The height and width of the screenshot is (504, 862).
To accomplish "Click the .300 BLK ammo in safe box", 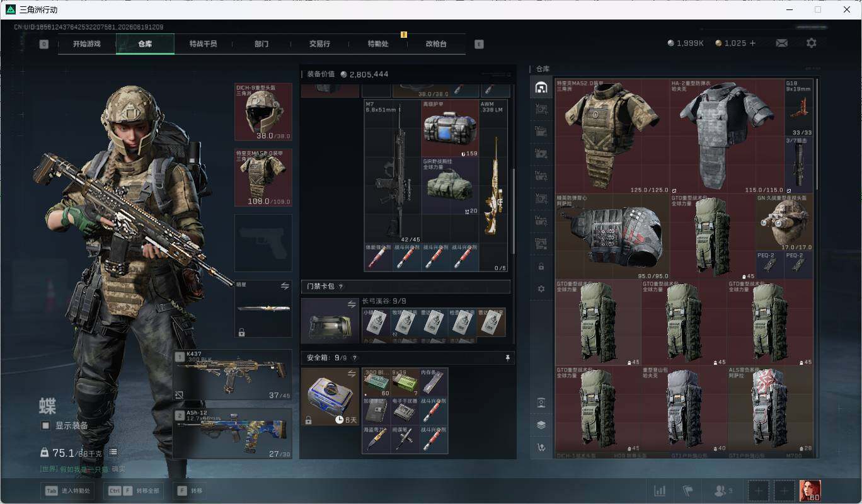I will (376, 382).
